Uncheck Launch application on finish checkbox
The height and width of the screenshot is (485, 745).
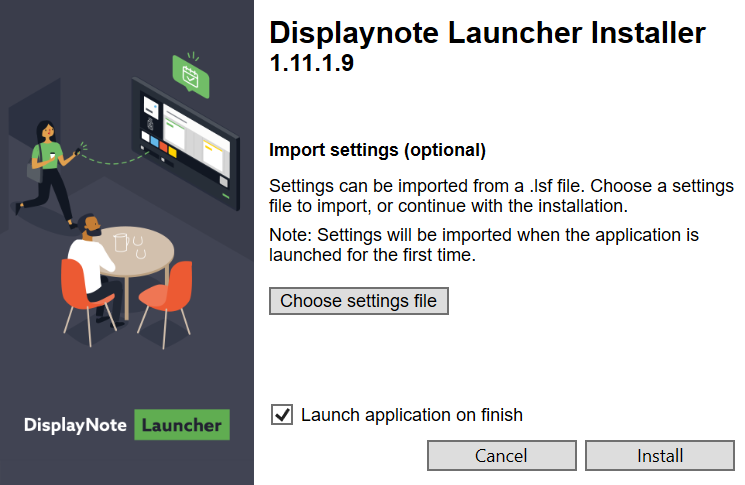pyautogui.click(x=282, y=415)
